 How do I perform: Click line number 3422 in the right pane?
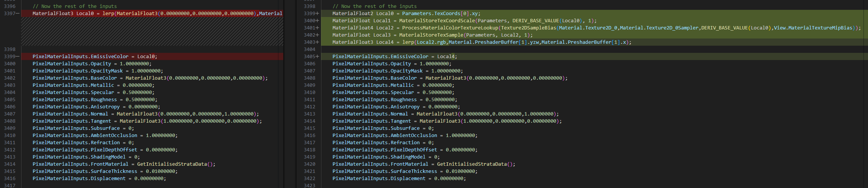click(x=309, y=179)
